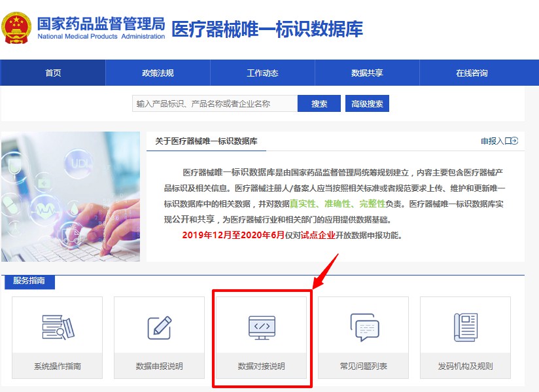Click the 服务指南 section header
The image size is (539, 392).
(x=29, y=281)
